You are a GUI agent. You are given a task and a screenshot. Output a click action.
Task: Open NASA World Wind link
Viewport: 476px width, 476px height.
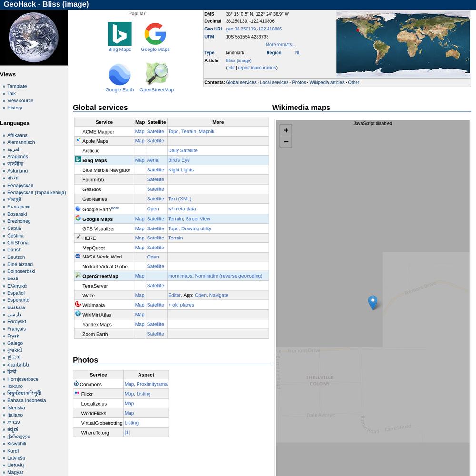[153, 257]
